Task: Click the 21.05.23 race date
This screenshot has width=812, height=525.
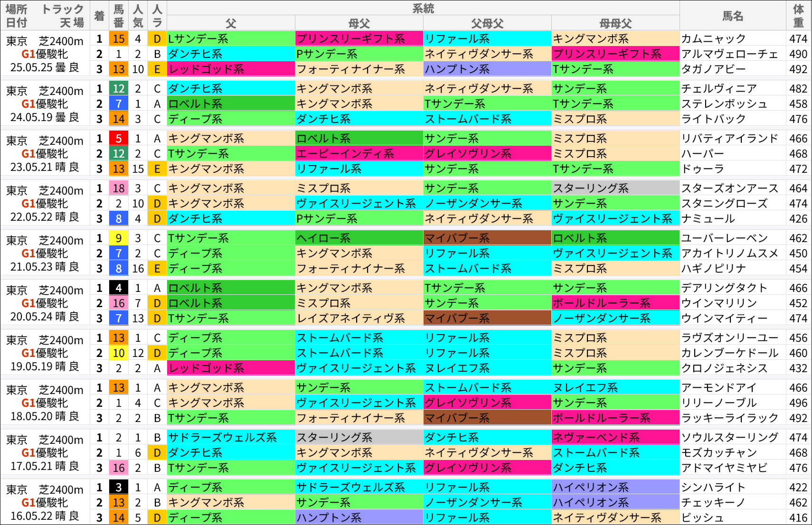Action: click(x=31, y=267)
